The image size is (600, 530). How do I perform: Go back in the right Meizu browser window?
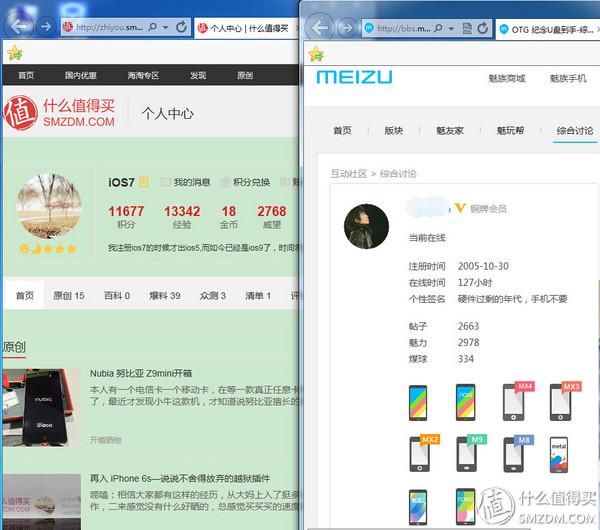click(x=320, y=28)
